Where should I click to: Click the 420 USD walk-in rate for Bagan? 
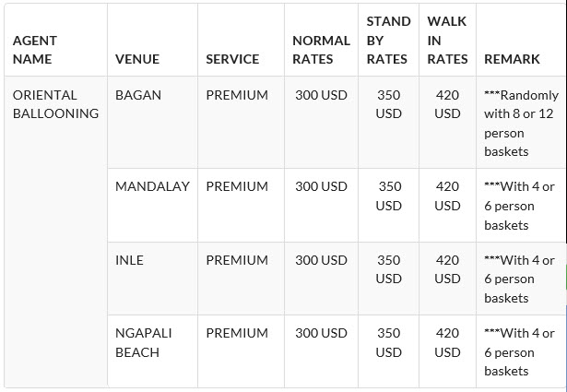coord(447,104)
